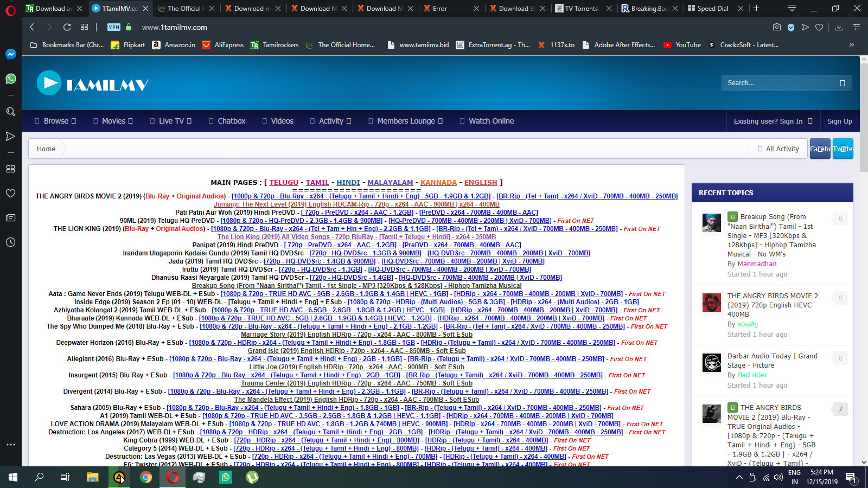
Task: Open My Flow sidebar icon
Action: tap(10, 136)
